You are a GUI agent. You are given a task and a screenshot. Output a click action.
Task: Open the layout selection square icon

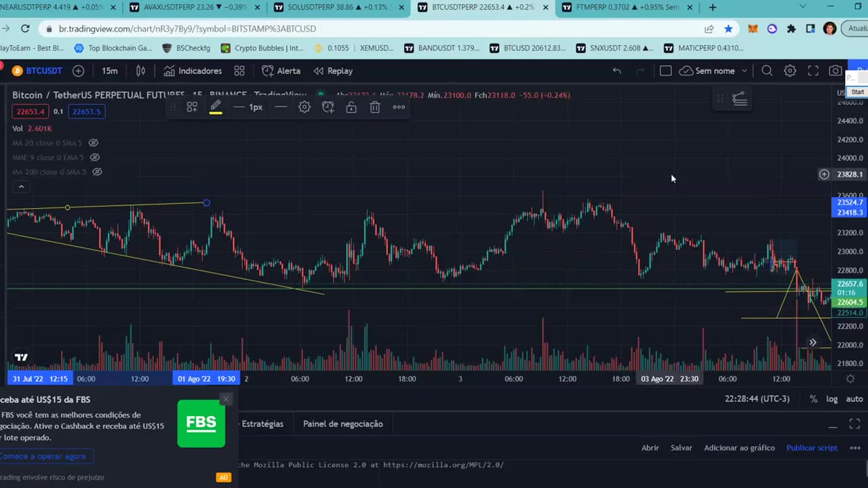(665, 70)
